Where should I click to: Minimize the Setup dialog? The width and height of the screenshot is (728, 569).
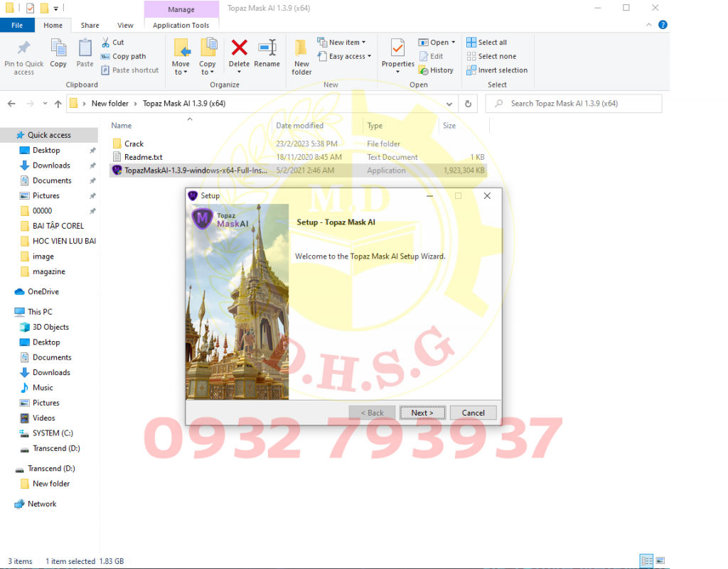pyautogui.click(x=429, y=195)
